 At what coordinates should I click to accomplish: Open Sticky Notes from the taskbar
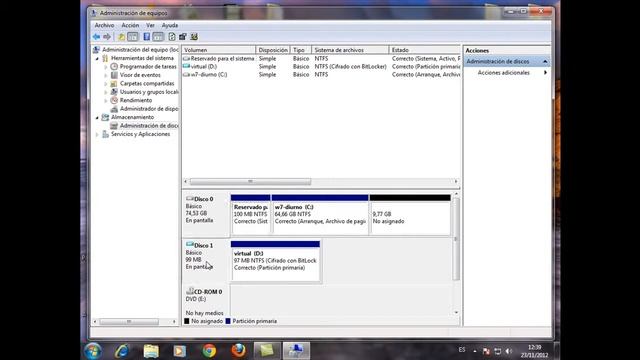(x=267, y=351)
